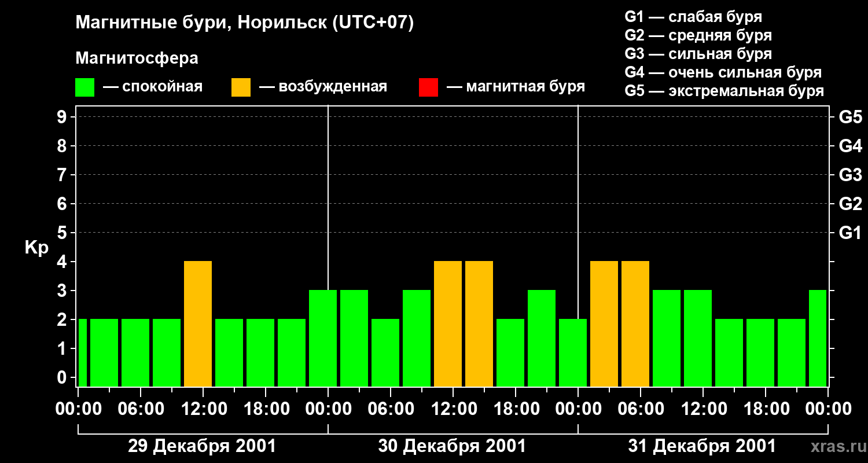Click the 5 value on the Kp axis
This screenshot has width=868, height=463.
click(63, 233)
